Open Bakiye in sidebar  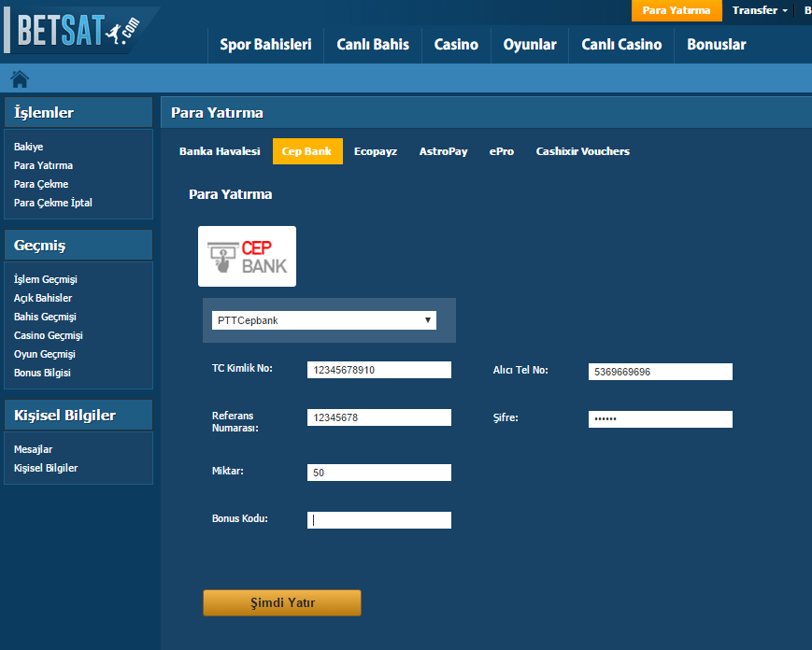[28, 147]
